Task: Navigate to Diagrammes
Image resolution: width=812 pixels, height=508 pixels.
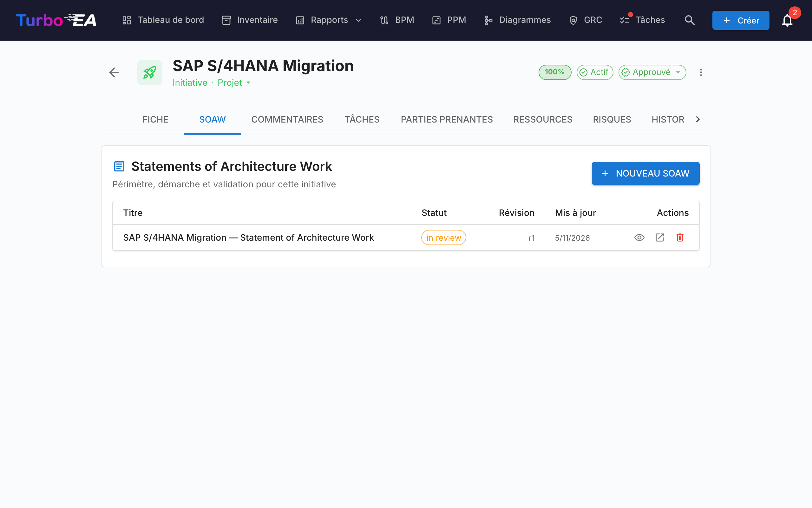Action: pyautogui.click(x=517, y=20)
